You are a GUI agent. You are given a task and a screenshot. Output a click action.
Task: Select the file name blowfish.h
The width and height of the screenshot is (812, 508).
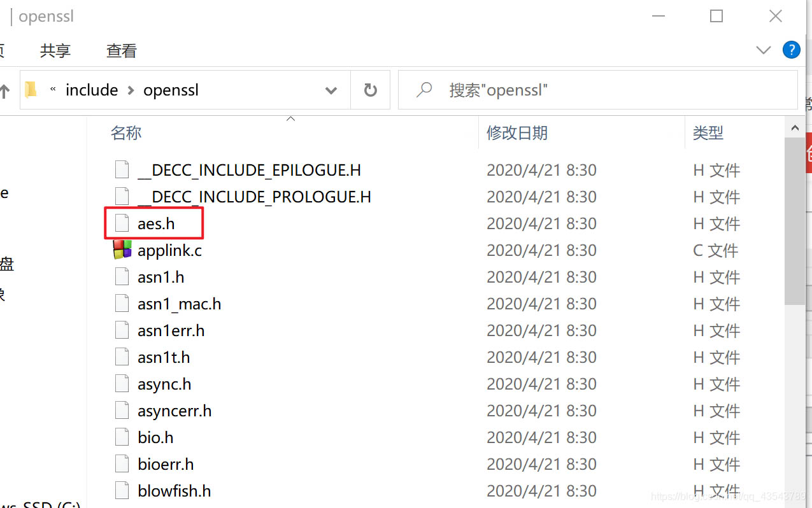174,491
